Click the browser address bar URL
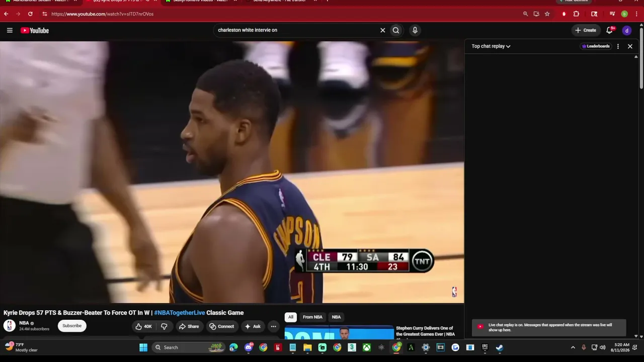This screenshot has height=362, width=644. tap(103, 14)
